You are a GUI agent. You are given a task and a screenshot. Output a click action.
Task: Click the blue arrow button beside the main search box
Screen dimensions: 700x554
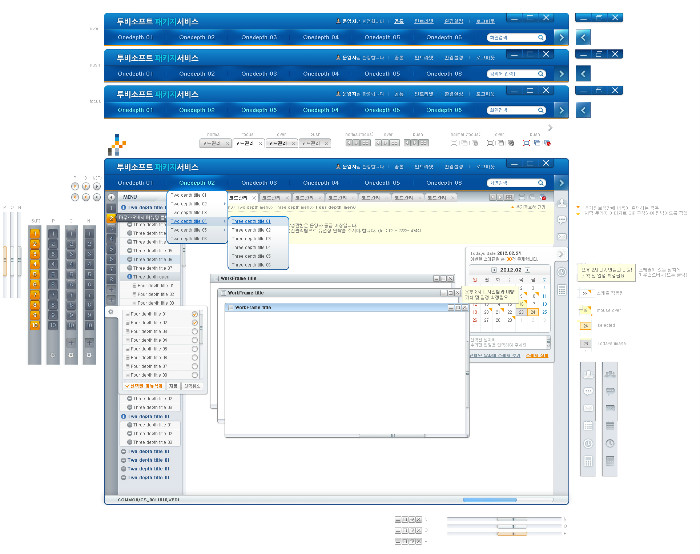pyautogui.click(x=560, y=183)
